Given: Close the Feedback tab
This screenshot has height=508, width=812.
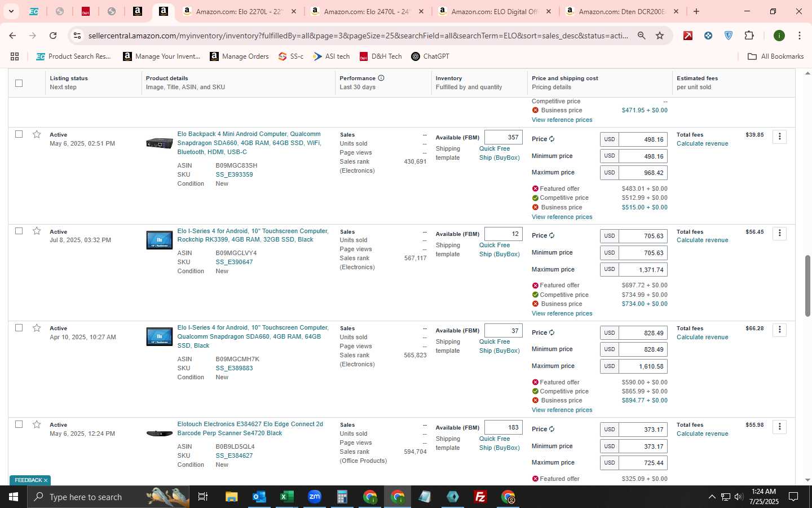Looking at the screenshot, I should (x=46, y=480).
